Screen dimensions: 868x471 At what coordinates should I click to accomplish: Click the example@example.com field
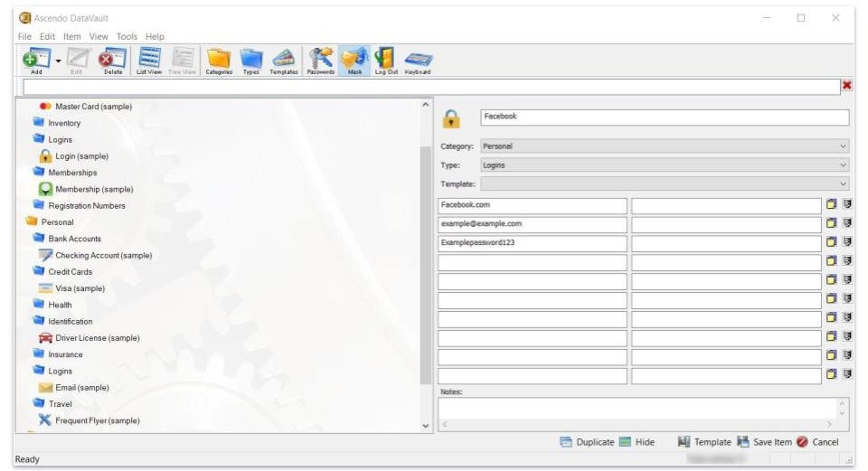(532, 224)
